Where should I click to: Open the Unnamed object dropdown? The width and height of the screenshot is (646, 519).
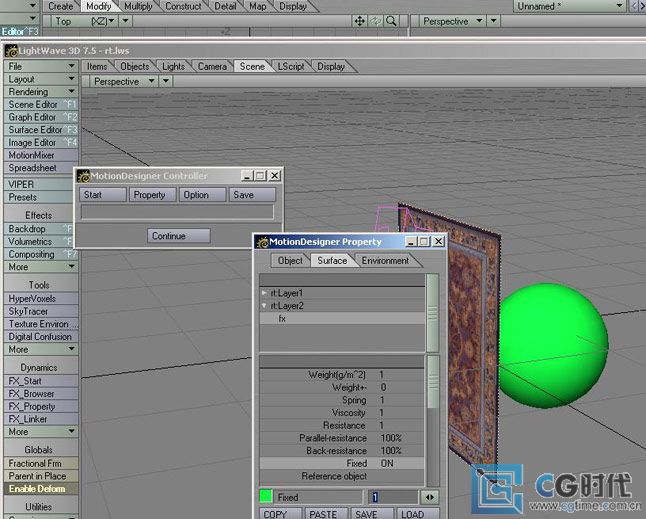point(569,6)
